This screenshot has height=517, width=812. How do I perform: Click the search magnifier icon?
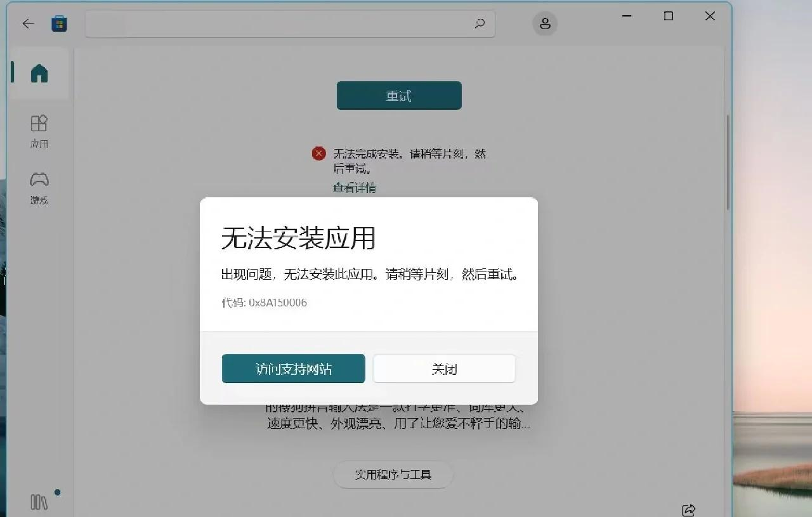[x=480, y=24]
